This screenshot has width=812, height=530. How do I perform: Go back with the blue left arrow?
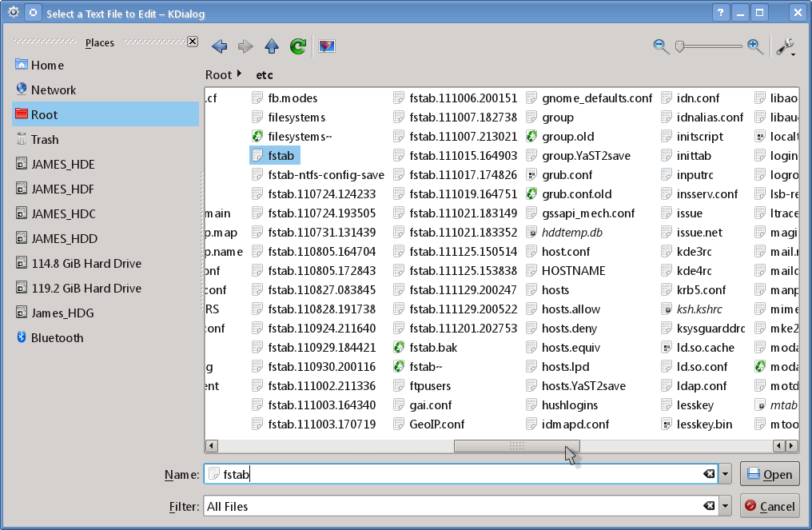(220, 46)
